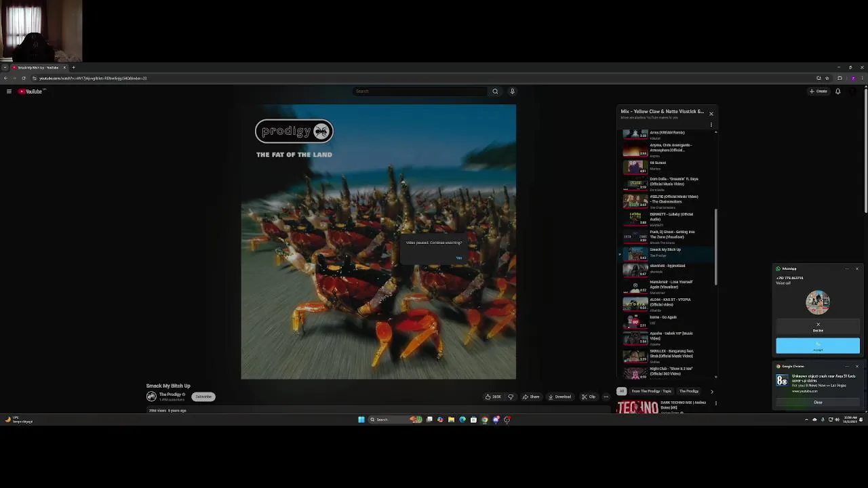
Task: Answer Yes to continue watching prompt
Action: (x=459, y=258)
